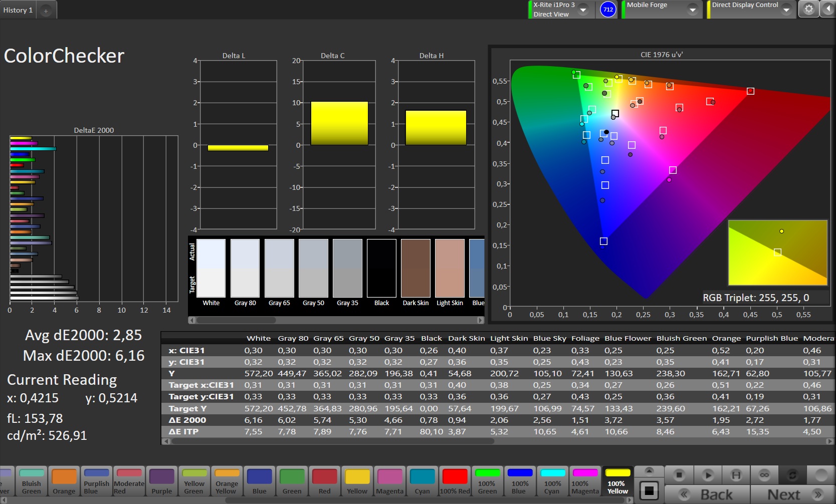Open the Mobile Forge source dropdown
Image resolution: width=836 pixels, height=504 pixels.
[x=692, y=10]
